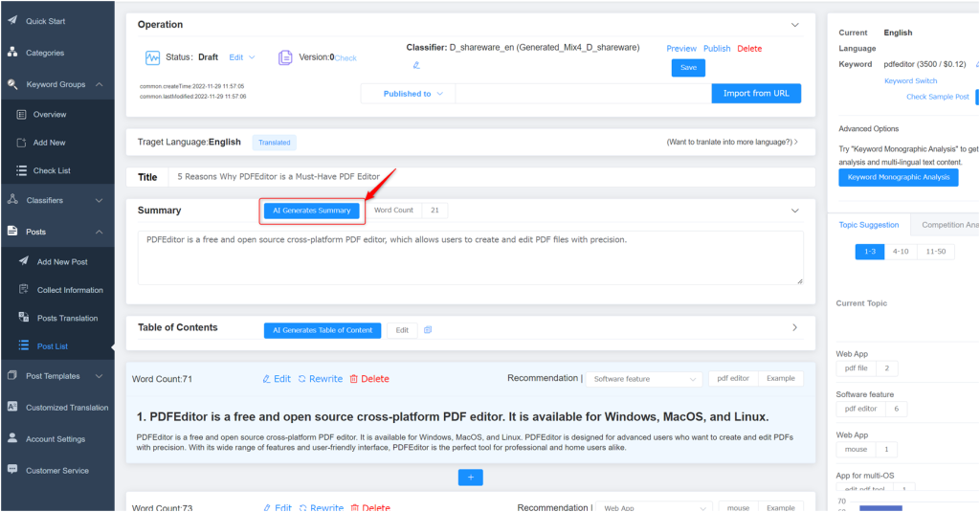980x512 pixels.
Task: Click the Classifiers hierarchy icon
Action: [12, 200]
